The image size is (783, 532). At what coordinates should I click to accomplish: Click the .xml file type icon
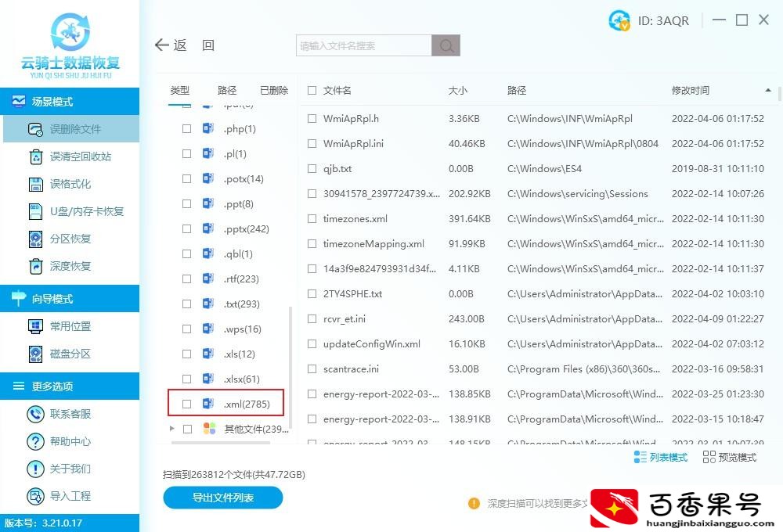click(x=208, y=404)
